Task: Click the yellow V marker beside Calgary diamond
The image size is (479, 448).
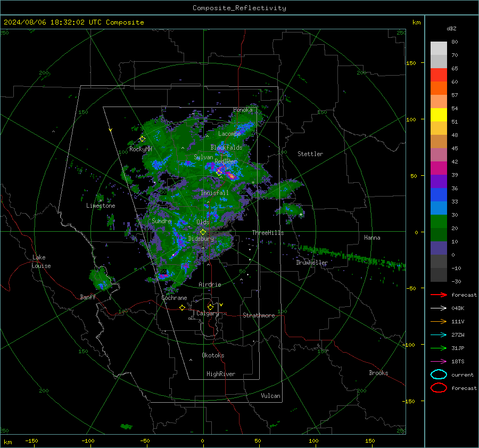Action: (x=221, y=305)
